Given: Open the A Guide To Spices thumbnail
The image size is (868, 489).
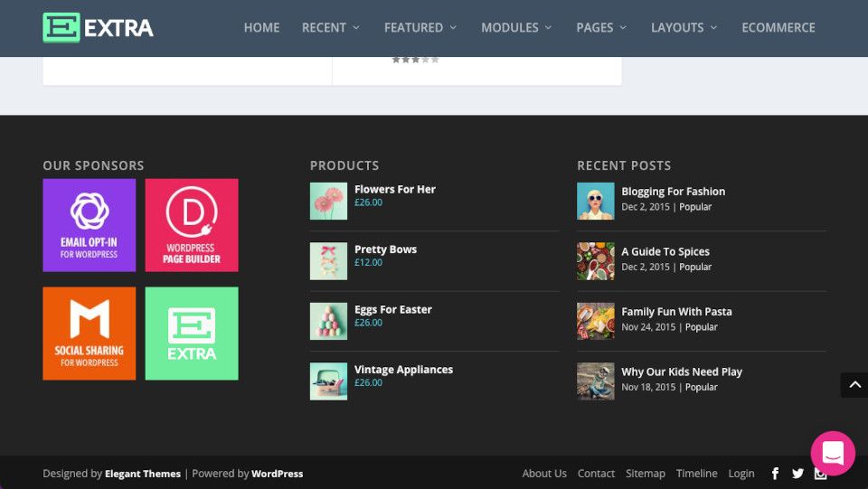Looking at the screenshot, I should coord(596,261).
